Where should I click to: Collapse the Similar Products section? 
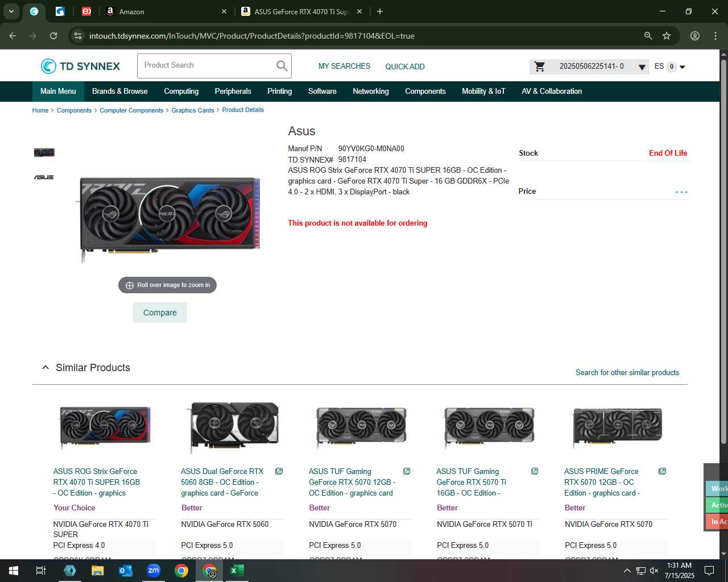(x=45, y=368)
